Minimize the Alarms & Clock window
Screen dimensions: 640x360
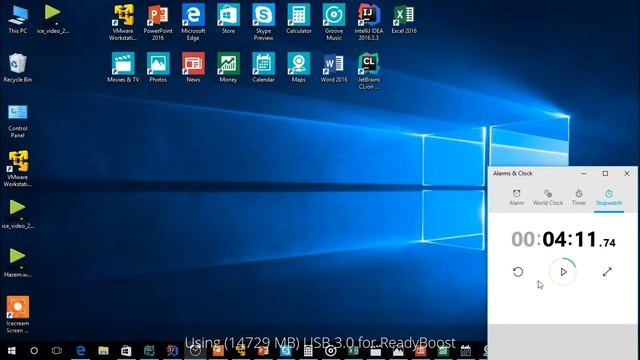[584, 173]
